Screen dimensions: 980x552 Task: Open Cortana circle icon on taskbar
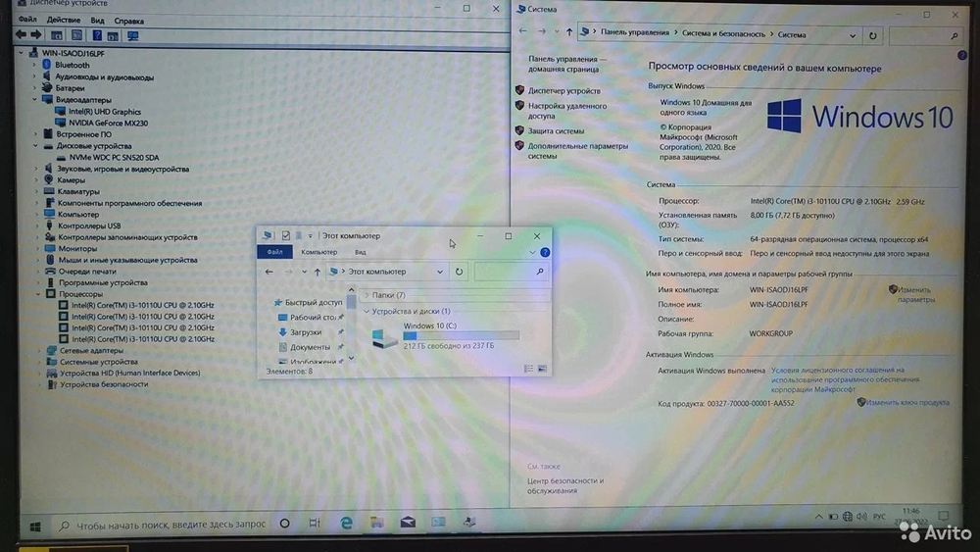point(284,524)
